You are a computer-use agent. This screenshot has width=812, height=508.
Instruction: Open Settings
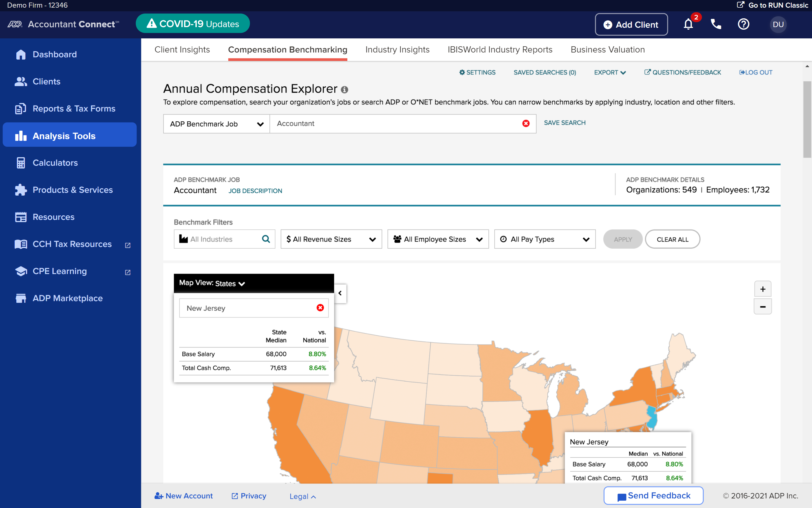[477, 73]
